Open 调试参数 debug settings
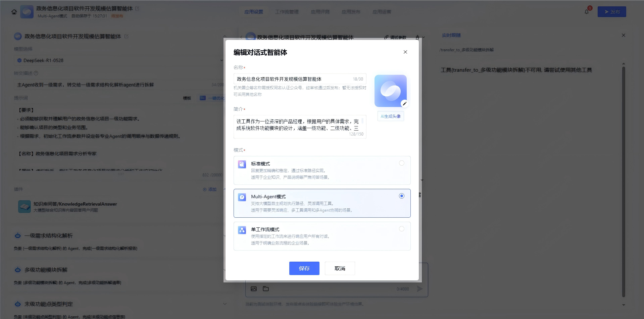 [395, 37]
